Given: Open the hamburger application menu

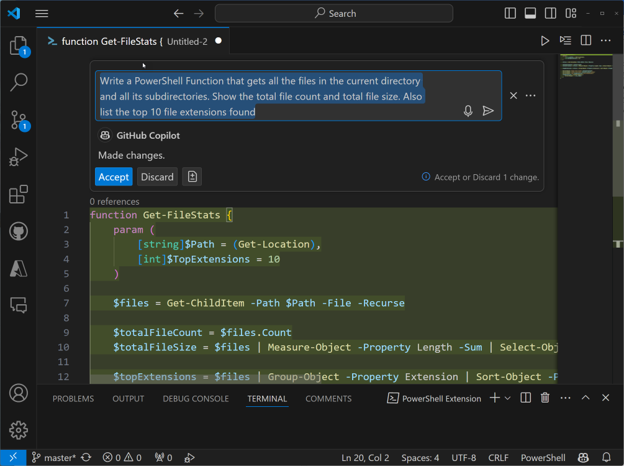Looking at the screenshot, I should coord(41,14).
